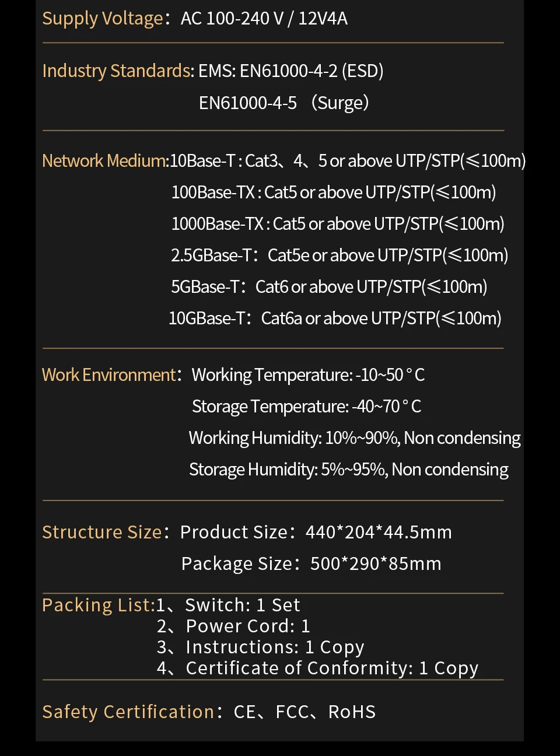Select EMS: EN61000-4-2 (ESD) line
560x756 pixels.
(x=291, y=71)
